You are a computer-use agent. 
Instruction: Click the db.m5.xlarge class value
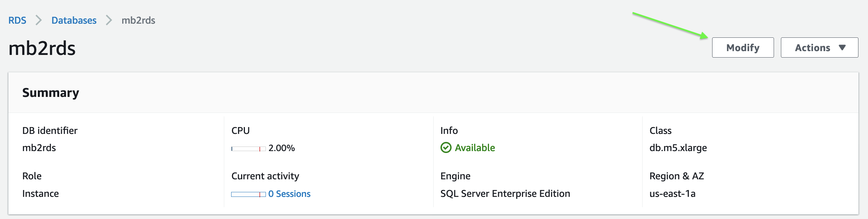[x=678, y=148]
